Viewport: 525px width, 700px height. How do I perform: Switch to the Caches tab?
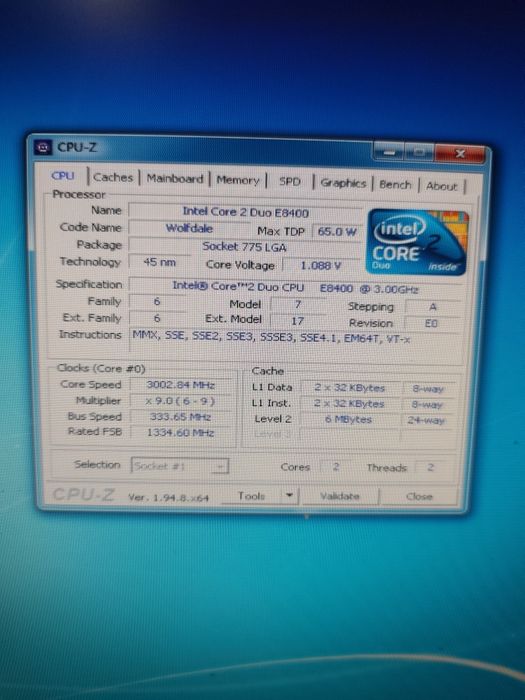(113, 177)
